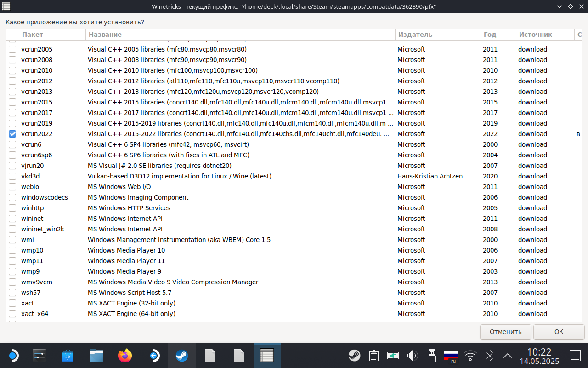Select the wininet package name
This screenshot has width=588, height=368.
click(x=32, y=218)
